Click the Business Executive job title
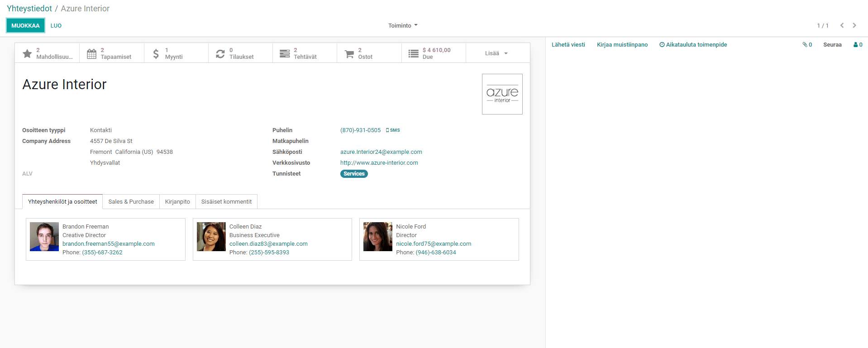The image size is (868, 348). pyautogui.click(x=254, y=235)
